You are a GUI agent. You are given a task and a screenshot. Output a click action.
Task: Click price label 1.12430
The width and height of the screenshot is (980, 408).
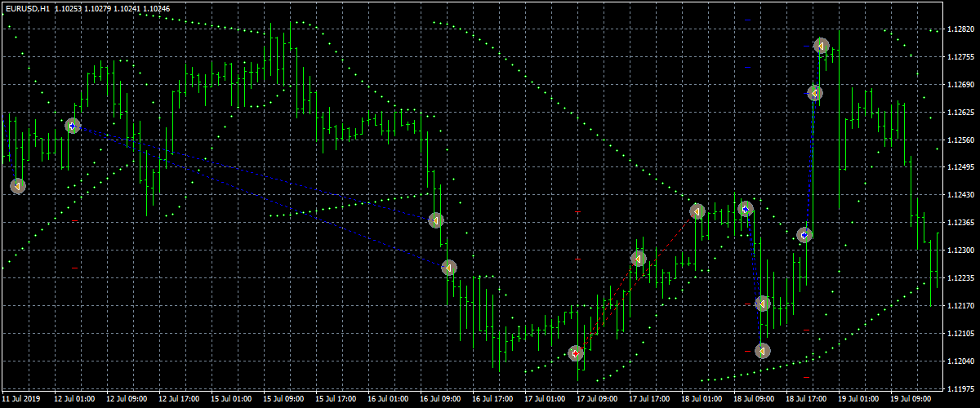click(960, 195)
